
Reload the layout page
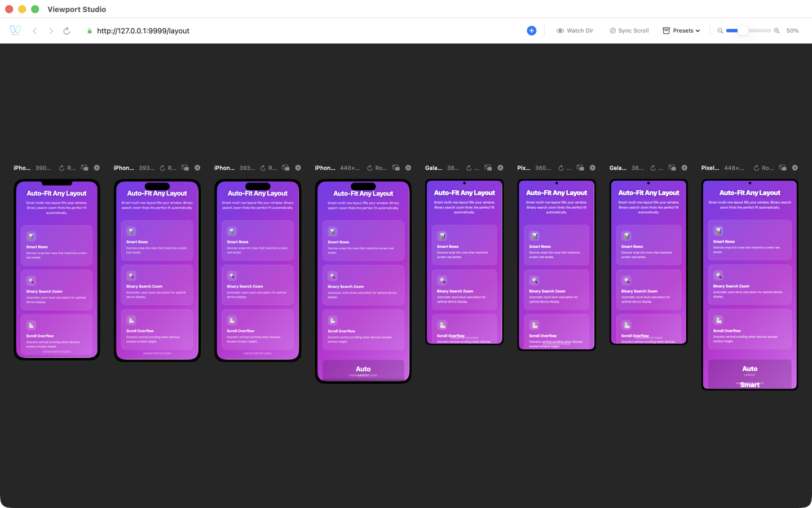point(67,31)
